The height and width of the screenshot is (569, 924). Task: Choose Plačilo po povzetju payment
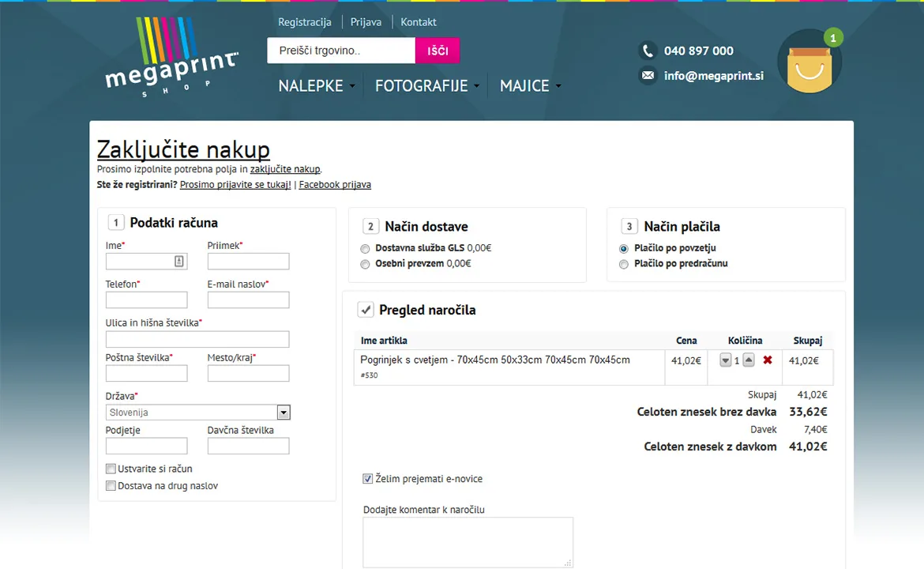pos(623,249)
